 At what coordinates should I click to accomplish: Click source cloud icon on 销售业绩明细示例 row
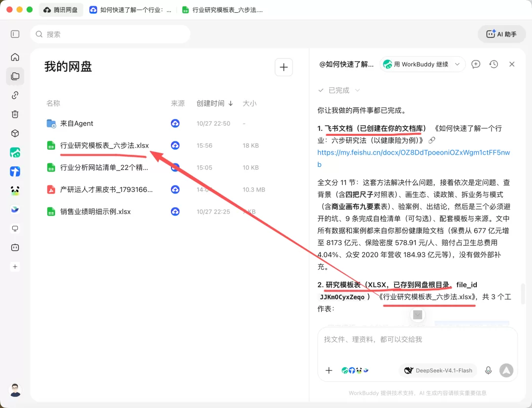pyautogui.click(x=175, y=212)
